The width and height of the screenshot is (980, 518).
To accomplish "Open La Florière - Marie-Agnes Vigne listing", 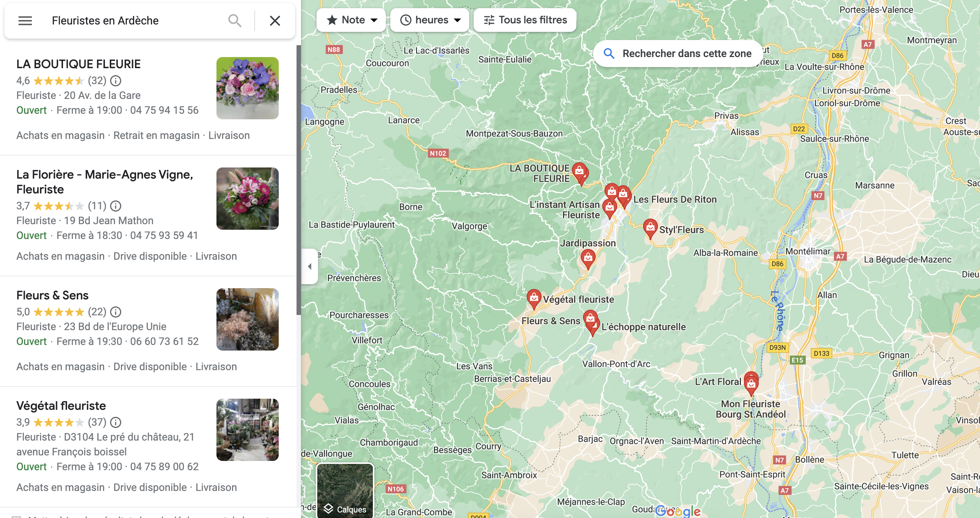I will [x=105, y=182].
